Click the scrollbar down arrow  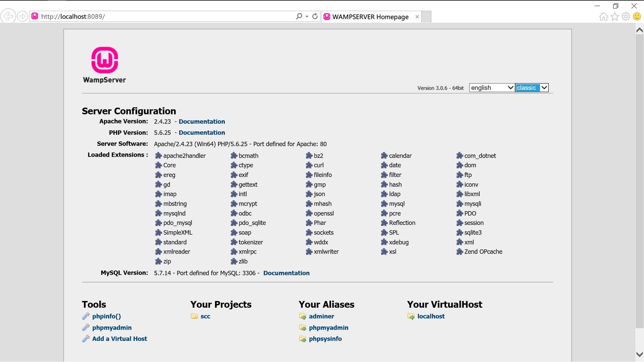pos(639,354)
